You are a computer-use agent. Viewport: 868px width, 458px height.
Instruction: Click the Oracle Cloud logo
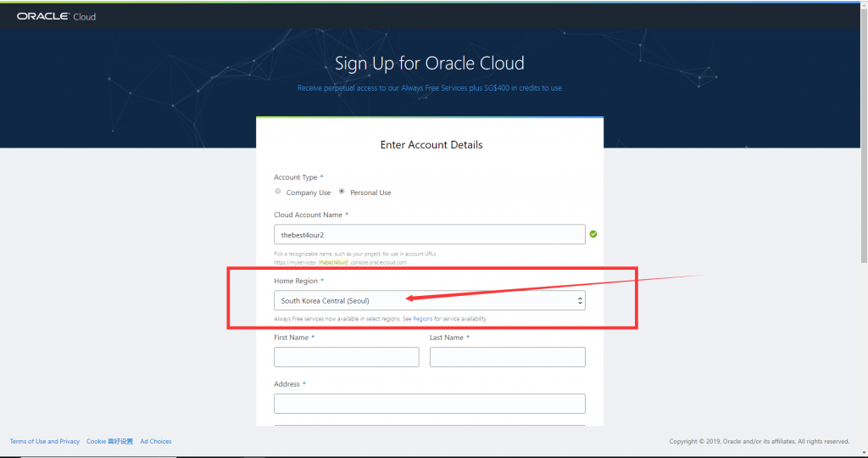(x=56, y=16)
